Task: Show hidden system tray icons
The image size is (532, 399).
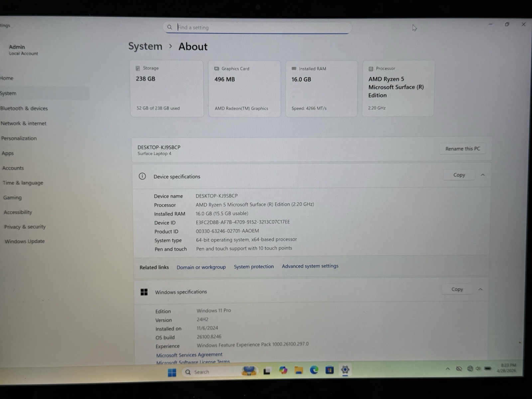Action: (448, 369)
